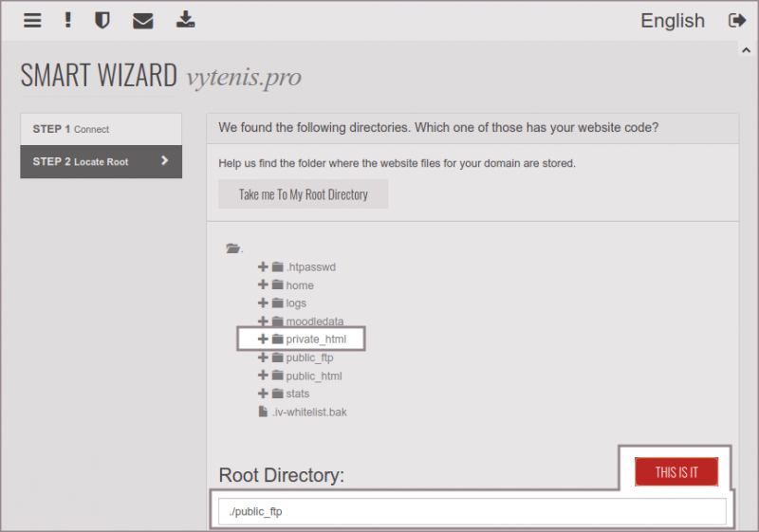The width and height of the screenshot is (759, 532).
Task: Click the download icon in top bar
Action: pos(185,20)
